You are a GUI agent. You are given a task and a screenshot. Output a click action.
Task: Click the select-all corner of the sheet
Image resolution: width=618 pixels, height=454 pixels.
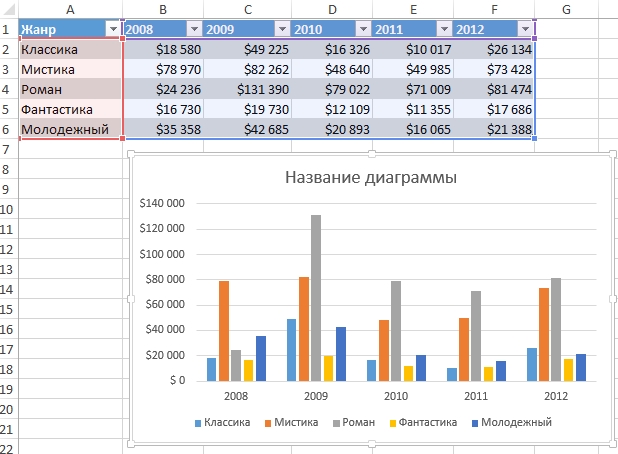(8, 9)
